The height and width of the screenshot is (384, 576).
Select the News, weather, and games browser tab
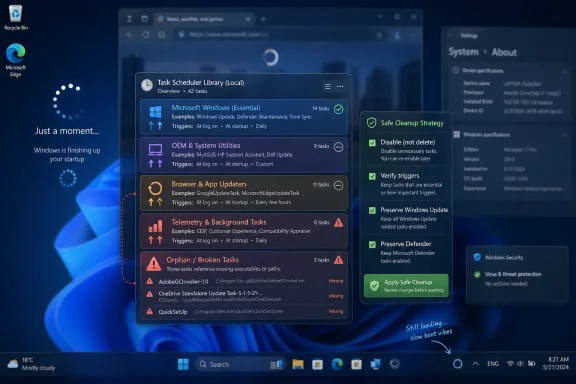pos(204,19)
